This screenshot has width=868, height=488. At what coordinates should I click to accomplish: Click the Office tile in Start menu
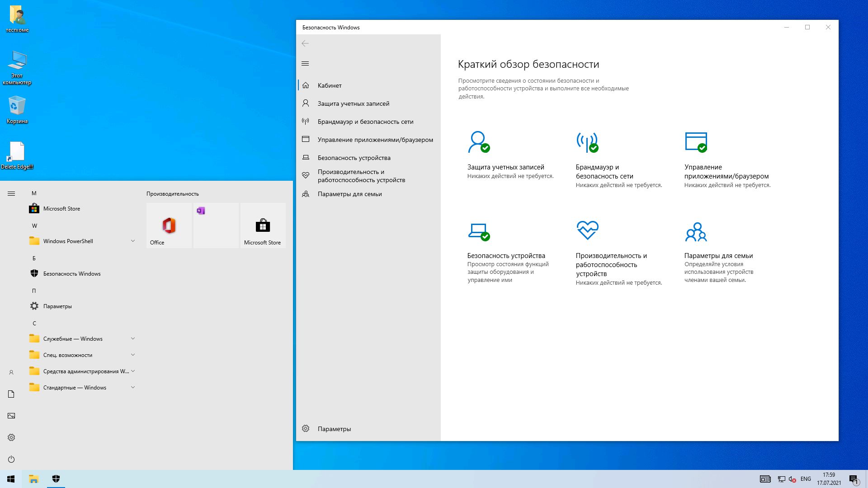coord(169,225)
